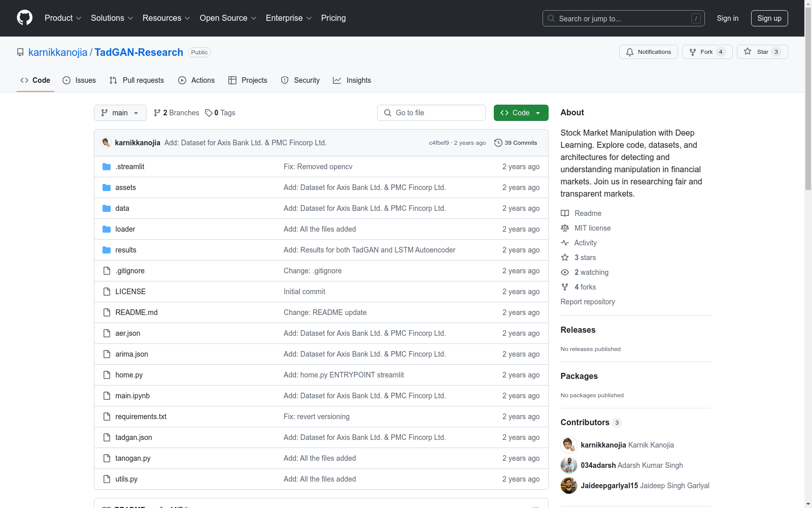This screenshot has width=812, height=508.
Task: Open arima.json file
Action: pos(132,354)
